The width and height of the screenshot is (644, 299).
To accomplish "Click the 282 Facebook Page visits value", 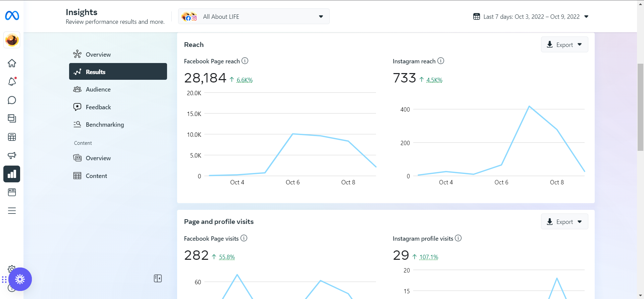I will coord(196,255).
